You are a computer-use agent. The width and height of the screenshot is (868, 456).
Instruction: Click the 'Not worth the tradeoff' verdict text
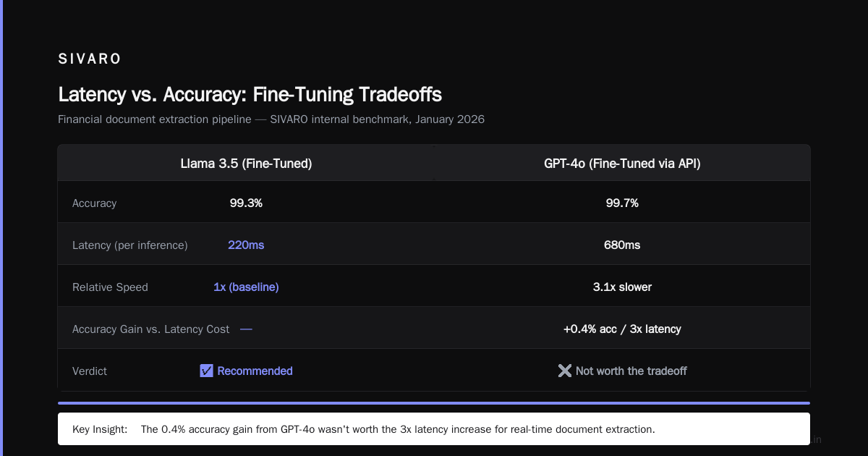coord(631,371)
